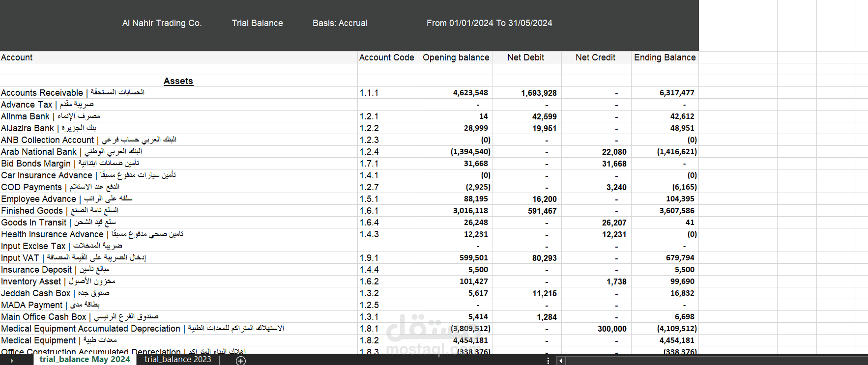
Task: Select account code 1.2.4
Action: click(x=388, y=152)
